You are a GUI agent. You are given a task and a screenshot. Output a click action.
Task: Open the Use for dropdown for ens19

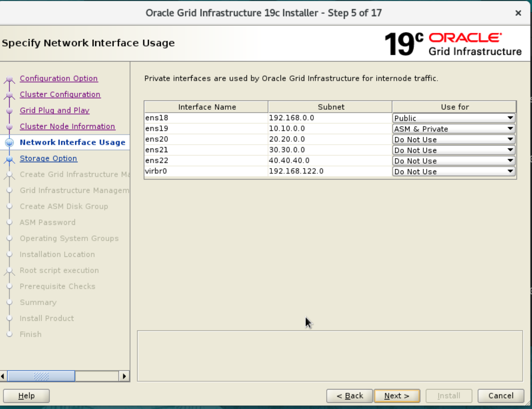tap(454, 129)
